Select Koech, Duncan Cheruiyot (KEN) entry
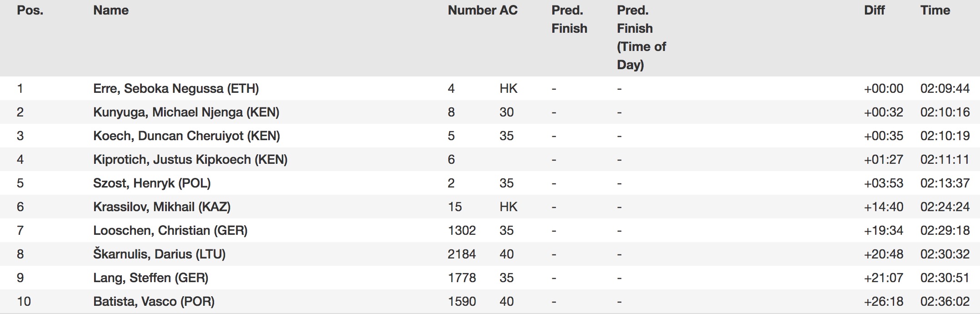The height and width of the screenshot is (314, 980). click(186, 136)
